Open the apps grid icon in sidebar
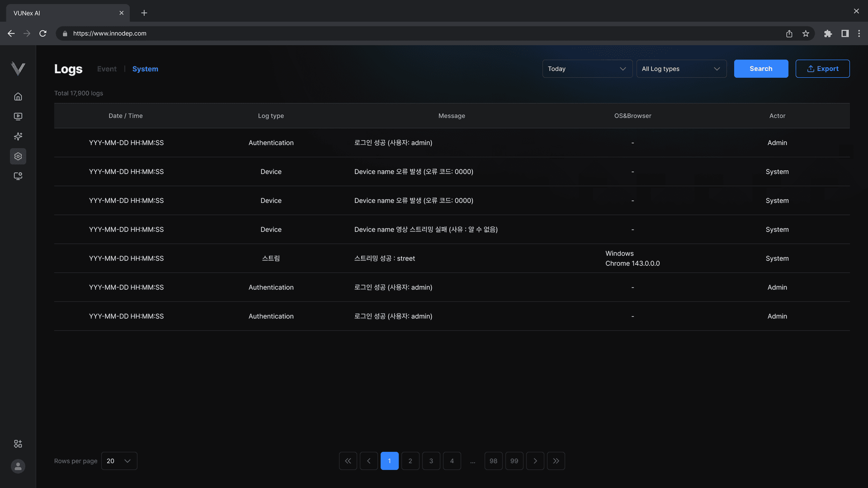Screen dimensions: 868x488 click(18, 444)
